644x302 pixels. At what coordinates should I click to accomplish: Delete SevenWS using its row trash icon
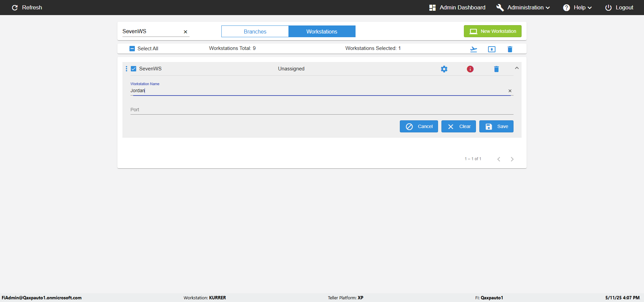pos(496,69)
